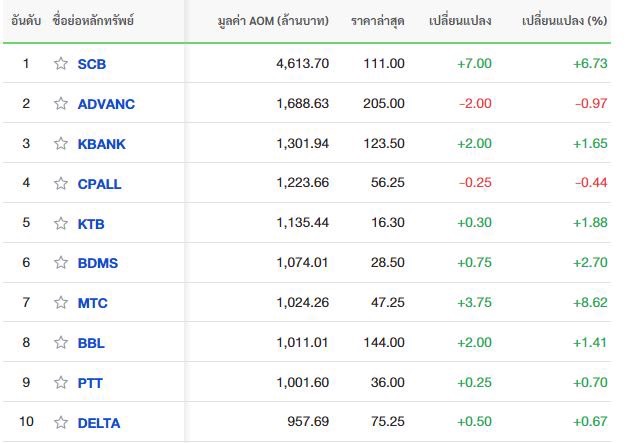Image resolution: width=626 pixels, height=443 pixels.
Task: Toggle the favorite star for ADVANC
Action: pos(61,103)
